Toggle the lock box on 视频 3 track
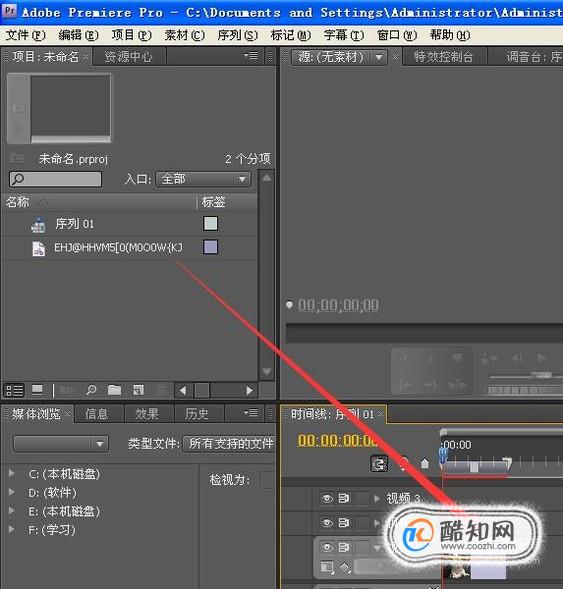 [x=362, y=498]
